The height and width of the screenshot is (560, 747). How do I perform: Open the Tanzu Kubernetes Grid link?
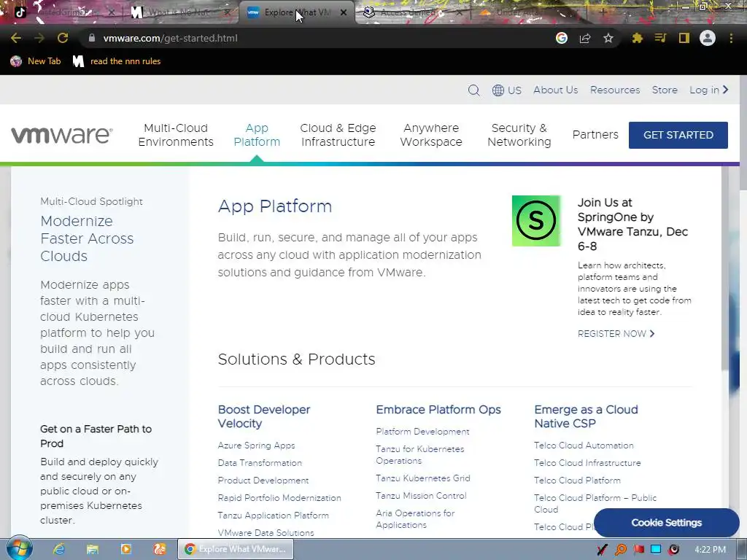click(423, 478)
